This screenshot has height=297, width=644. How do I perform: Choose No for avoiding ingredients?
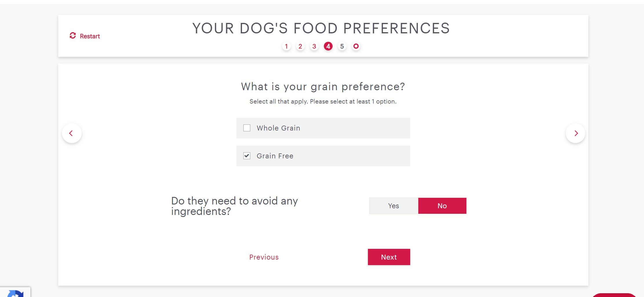coord(442,206)
